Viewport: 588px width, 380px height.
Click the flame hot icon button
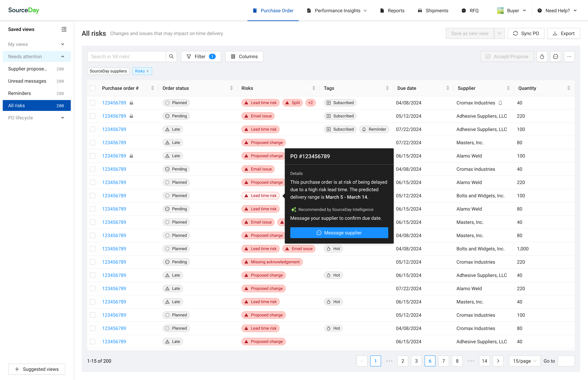(542, 56)
